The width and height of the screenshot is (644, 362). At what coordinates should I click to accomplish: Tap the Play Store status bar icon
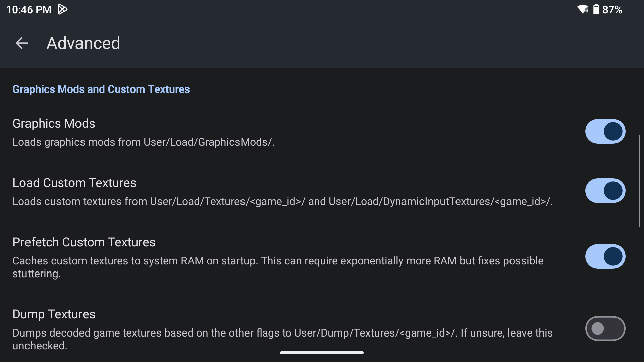click(x=62, y=9)
